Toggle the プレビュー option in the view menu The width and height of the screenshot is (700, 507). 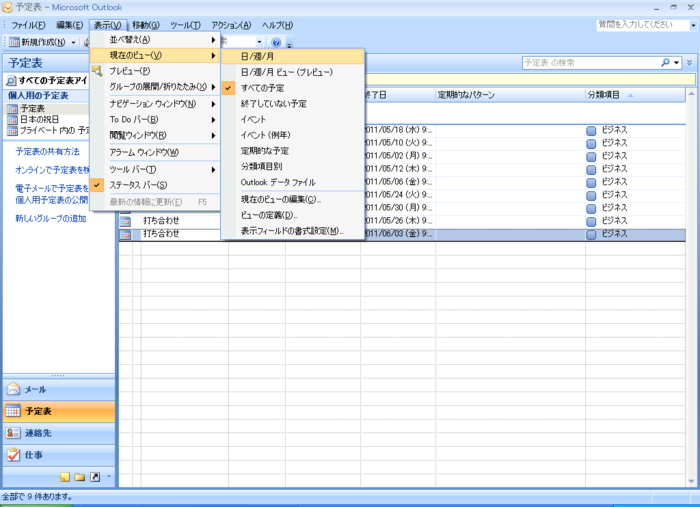click(155, 71)
